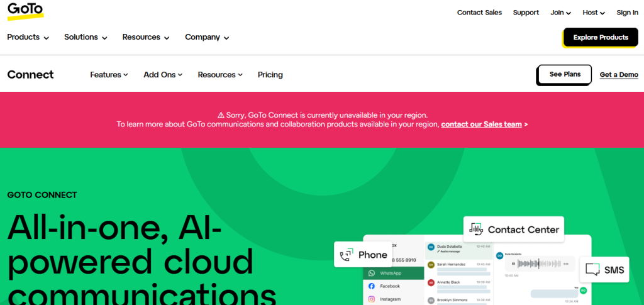Screen dimensions: 644x305
Task: Select the Facebook icon in inbox list
Action: pos(372,286)
